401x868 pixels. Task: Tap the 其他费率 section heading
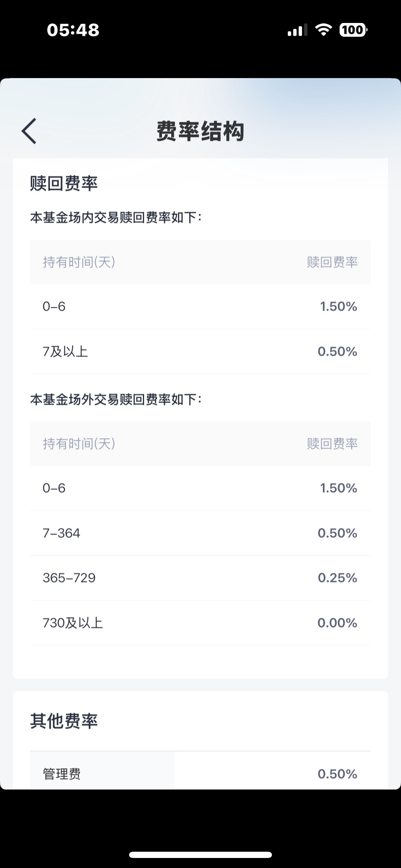(x=64, y=721)
